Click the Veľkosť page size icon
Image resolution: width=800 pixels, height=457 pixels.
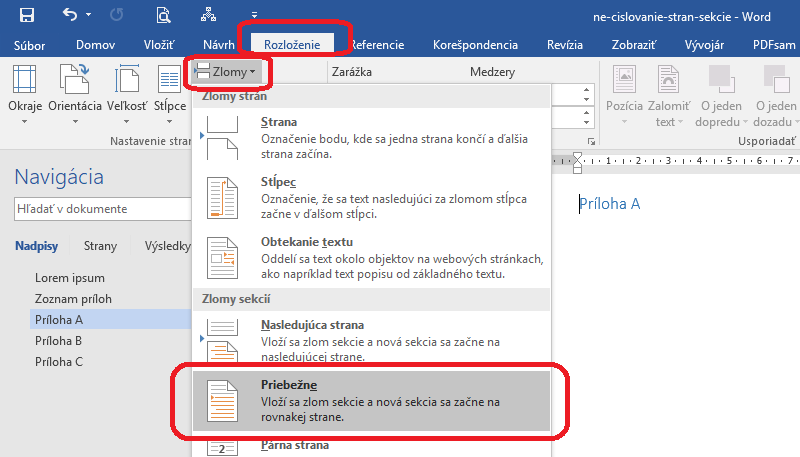point(127,83)
